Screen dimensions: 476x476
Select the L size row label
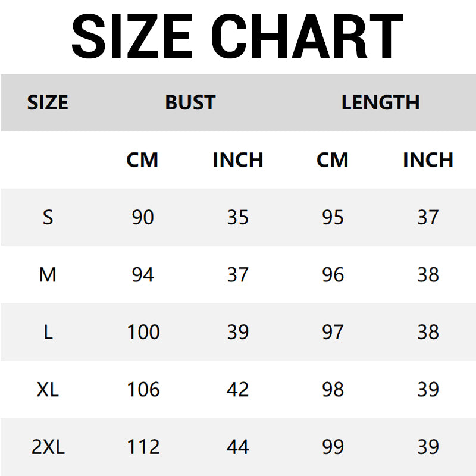click(x=48, y=332)
